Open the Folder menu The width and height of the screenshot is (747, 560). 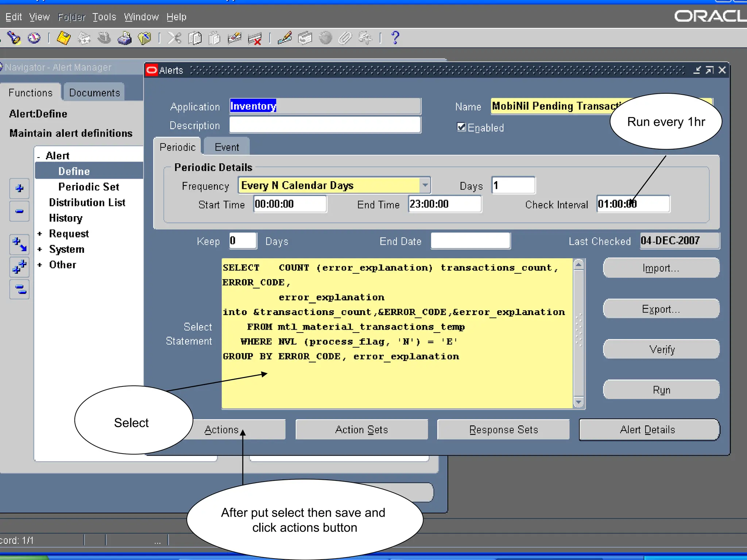point(71,17)
